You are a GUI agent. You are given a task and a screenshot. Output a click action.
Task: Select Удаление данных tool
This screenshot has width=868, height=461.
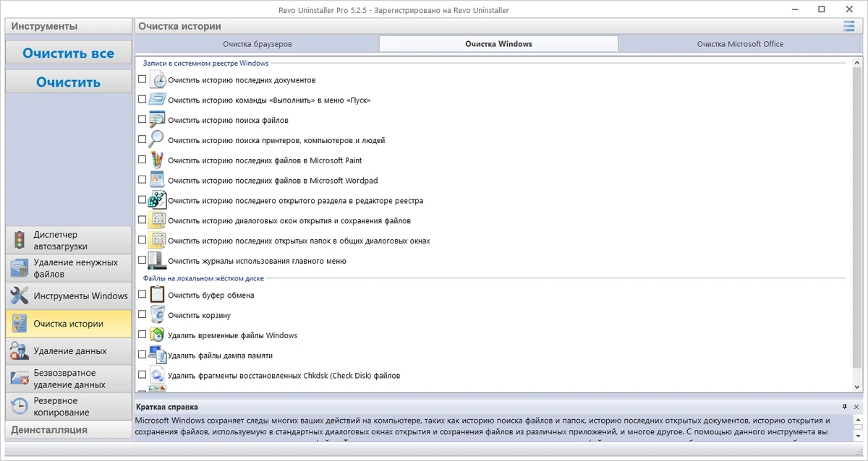[69, 351]
